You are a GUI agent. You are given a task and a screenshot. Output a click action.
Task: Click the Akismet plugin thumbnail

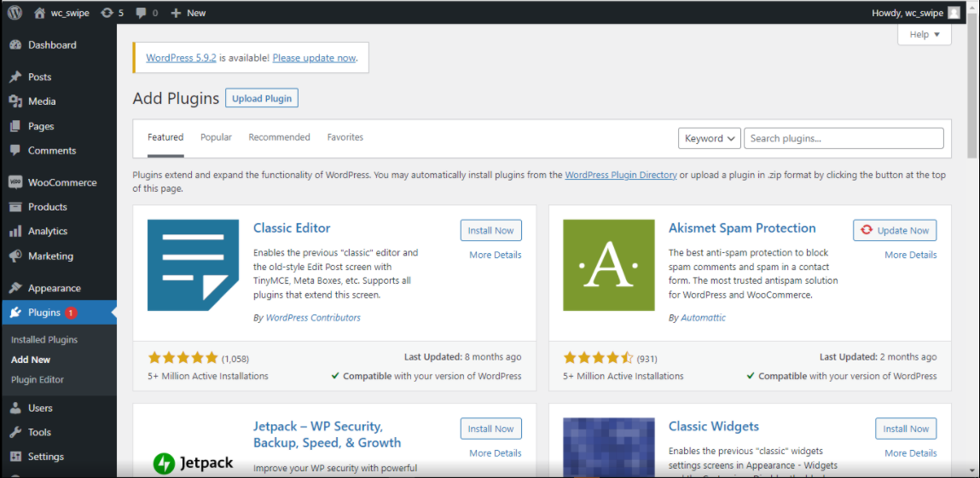pos(609,265)
